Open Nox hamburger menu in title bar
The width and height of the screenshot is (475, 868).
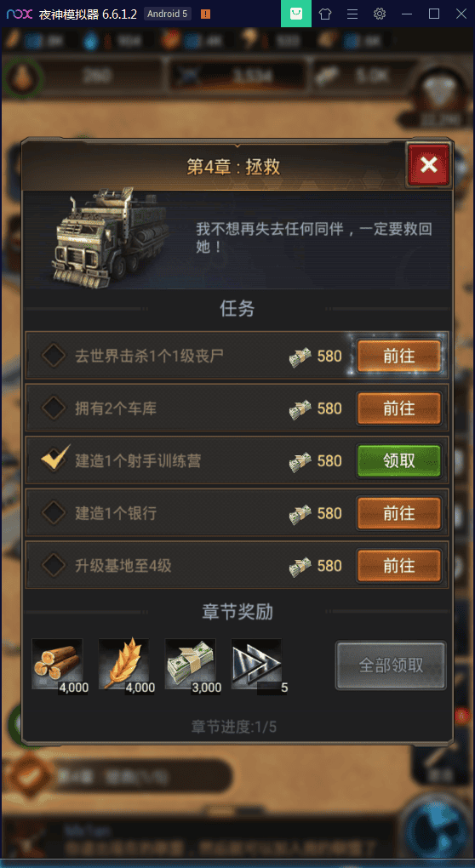pos(352,14)
